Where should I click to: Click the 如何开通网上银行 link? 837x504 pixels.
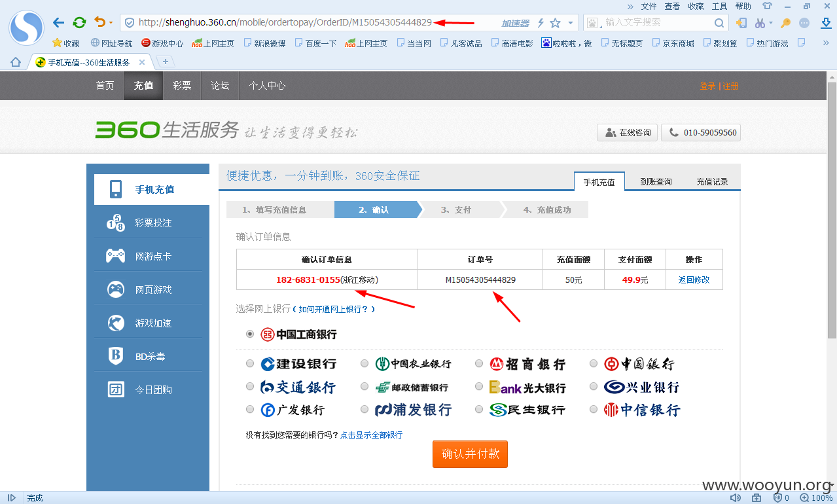(x=334, y=309)
